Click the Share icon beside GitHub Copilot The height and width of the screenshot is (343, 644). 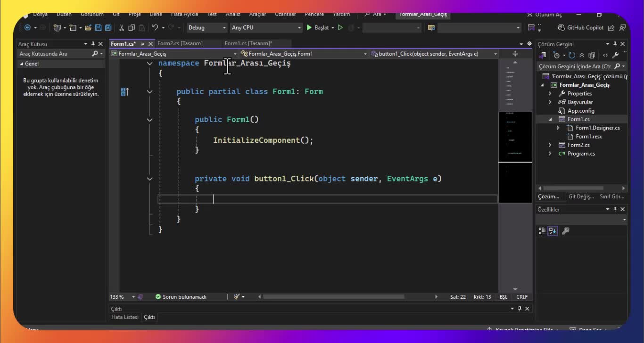pos(611,28)
